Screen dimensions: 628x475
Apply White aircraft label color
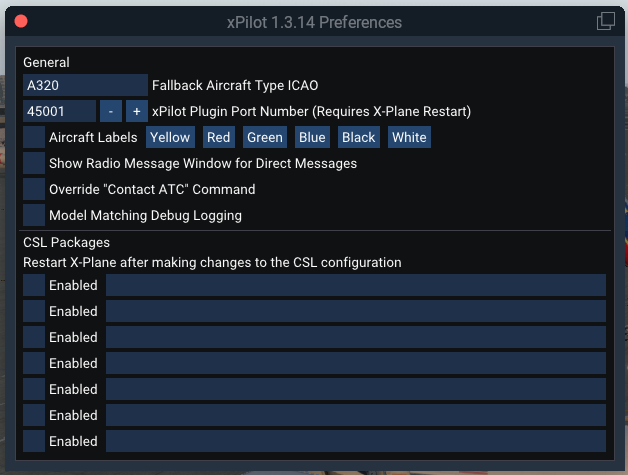(x=409, y=137)
